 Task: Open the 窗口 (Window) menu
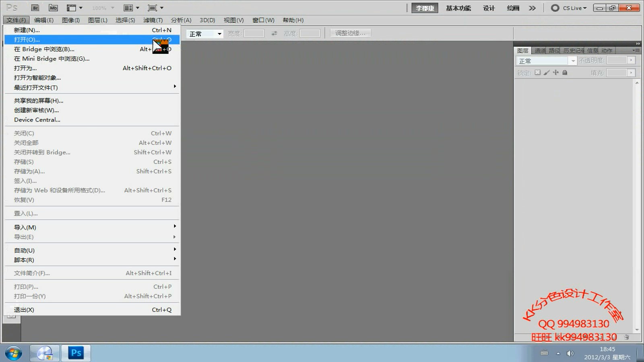click(263, 20)
